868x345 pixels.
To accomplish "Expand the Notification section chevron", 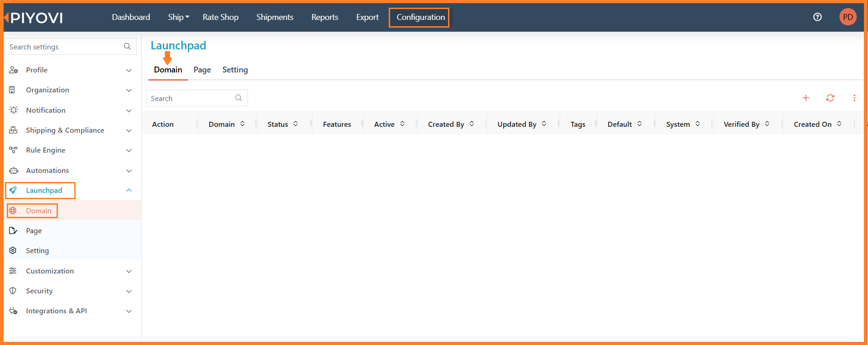I will [x=129, y=110].
